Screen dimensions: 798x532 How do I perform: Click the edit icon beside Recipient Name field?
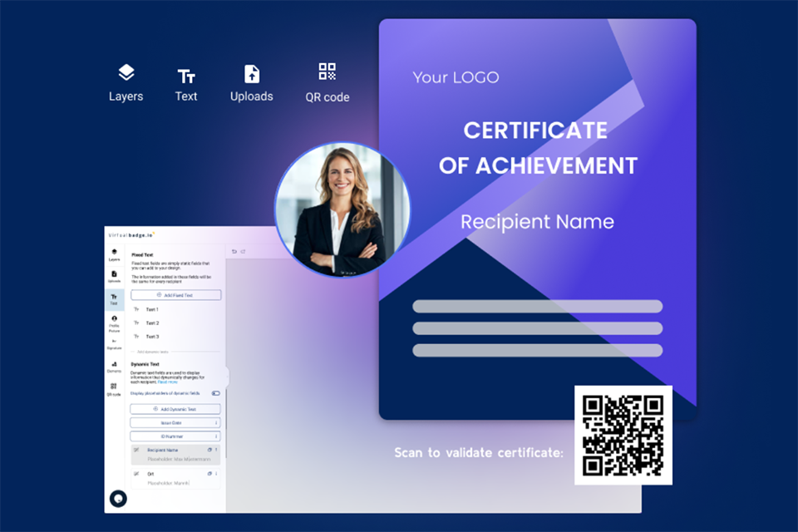click(135, 450)
